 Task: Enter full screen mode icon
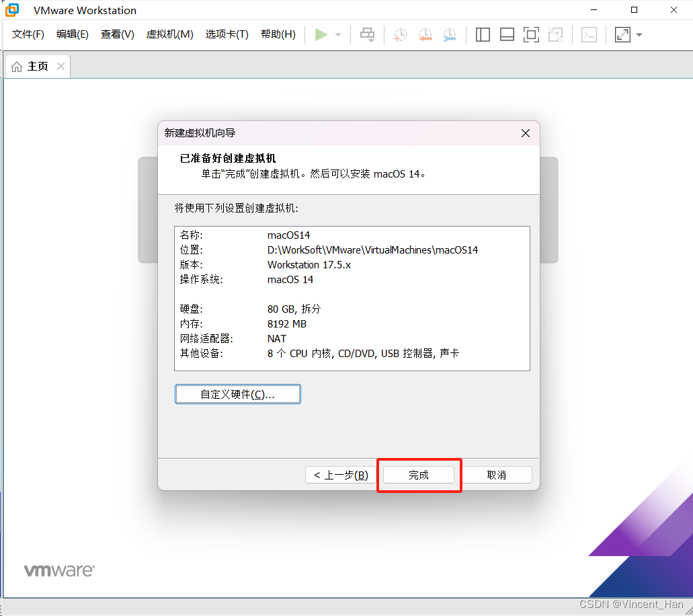tap(531, 34)
